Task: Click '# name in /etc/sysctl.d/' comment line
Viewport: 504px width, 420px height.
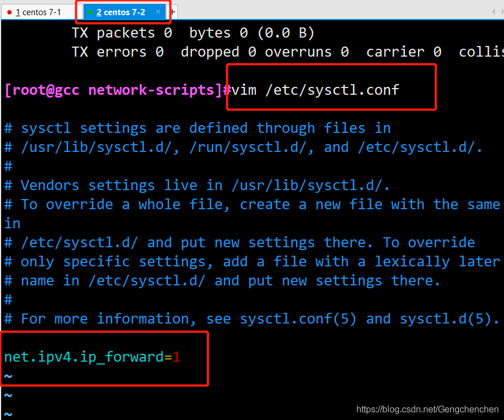Action: click(222, 281)
